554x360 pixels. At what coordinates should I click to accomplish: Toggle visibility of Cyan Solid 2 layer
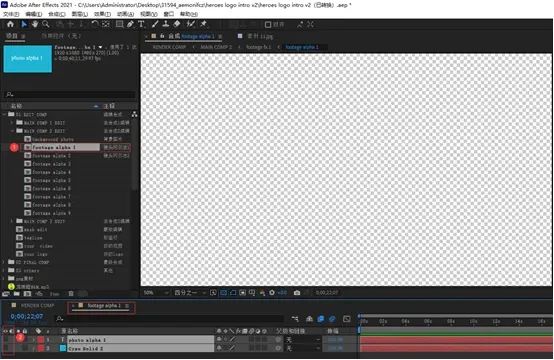[x=6, y=348]
